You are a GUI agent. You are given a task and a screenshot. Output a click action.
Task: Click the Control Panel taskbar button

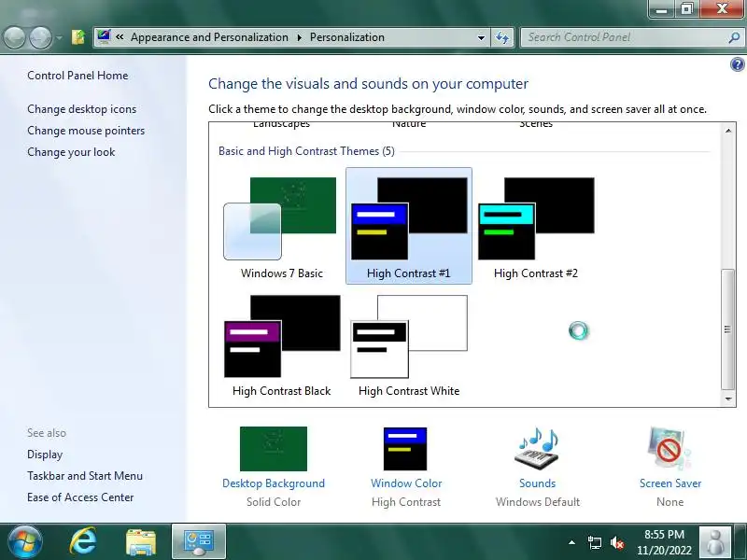pyautogui.click(x=199, y=541)
